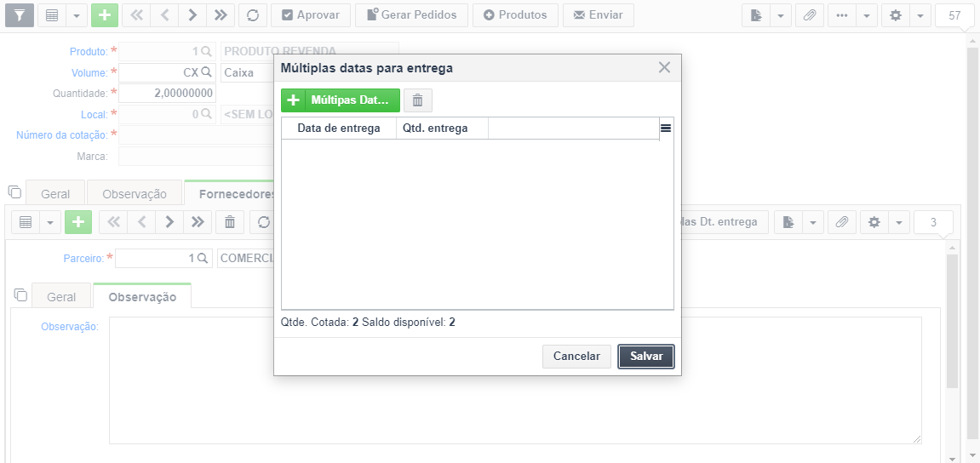Screen dimensions: 980x463
Task: Switch to the top Observação tab
Action: 135,194
